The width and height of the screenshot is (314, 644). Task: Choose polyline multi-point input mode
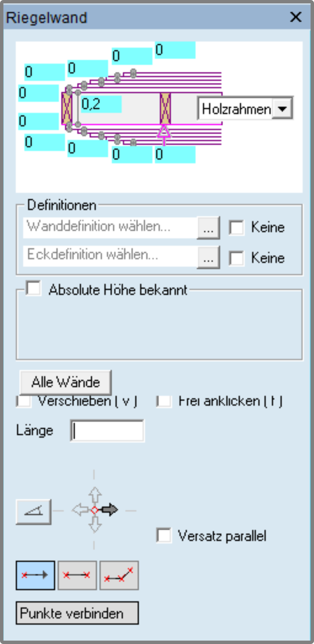119,575
